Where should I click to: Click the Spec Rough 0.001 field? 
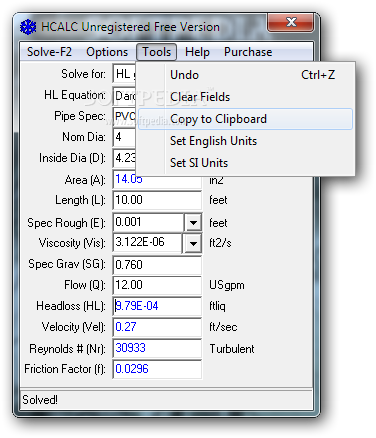pyautogui.click(x=148, y=222)
